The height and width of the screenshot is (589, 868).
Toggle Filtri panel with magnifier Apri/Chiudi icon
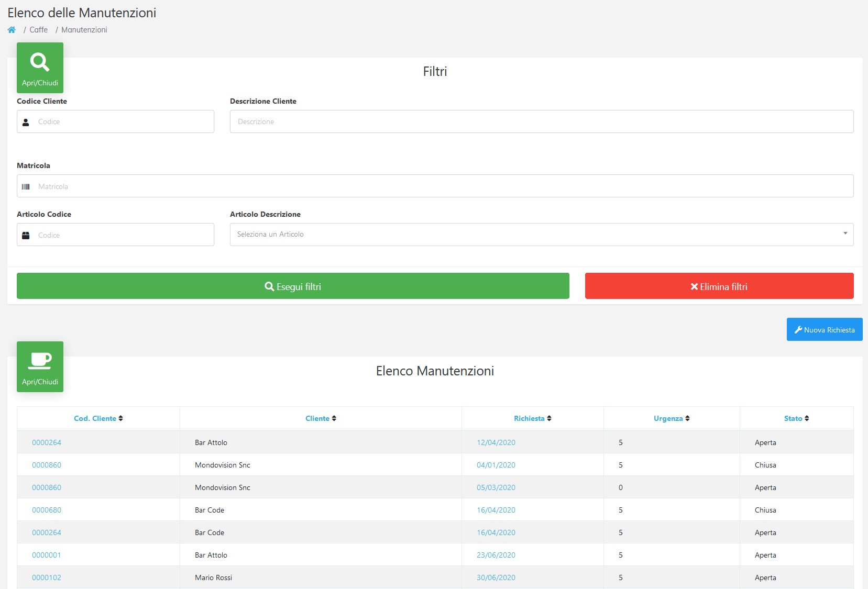(x=40, y=68)
